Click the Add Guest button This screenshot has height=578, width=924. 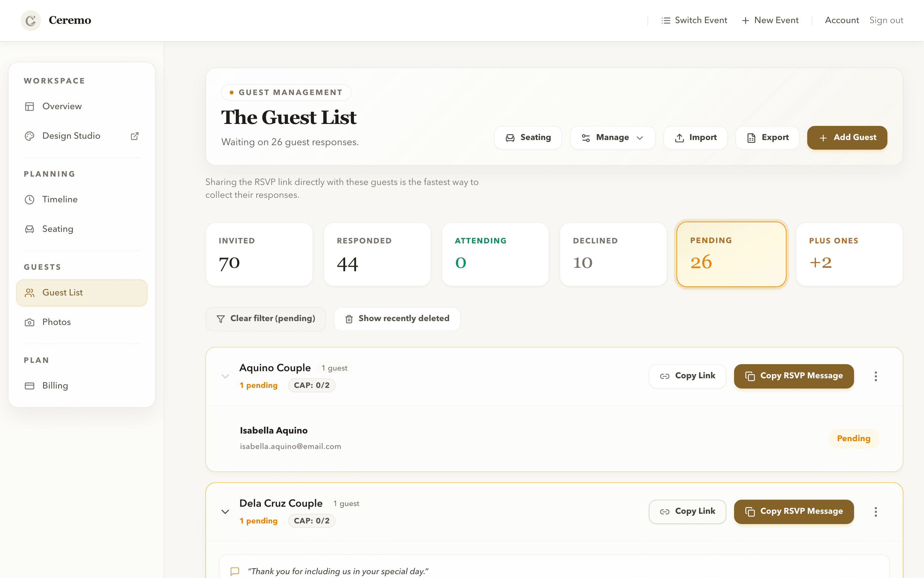(847, 138)
